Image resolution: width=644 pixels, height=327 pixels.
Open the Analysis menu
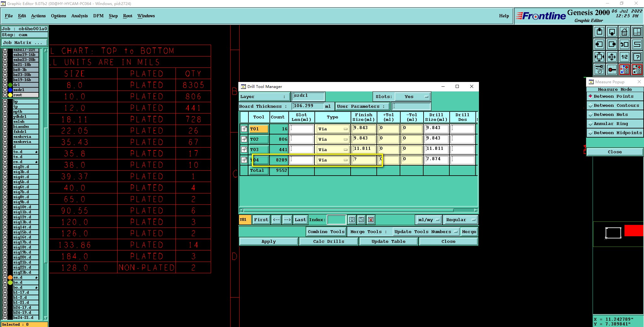[80, 16]
